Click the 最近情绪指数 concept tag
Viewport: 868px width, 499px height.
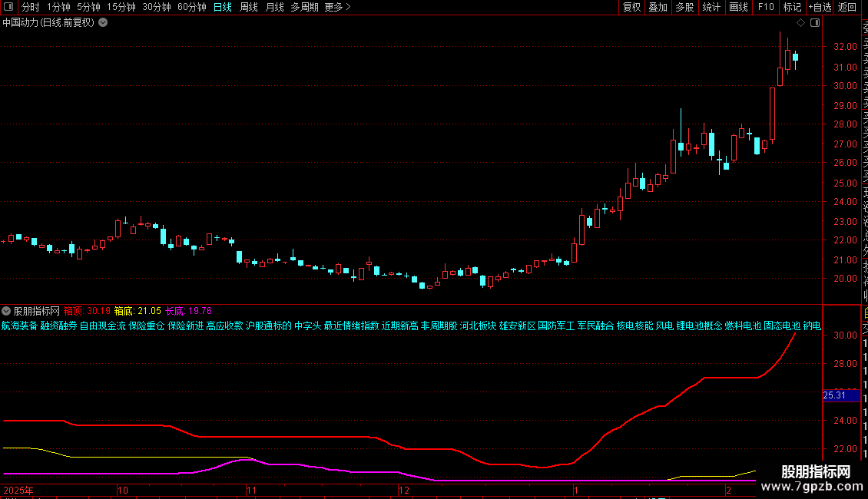pyautogui.click(x=352, y=326)
